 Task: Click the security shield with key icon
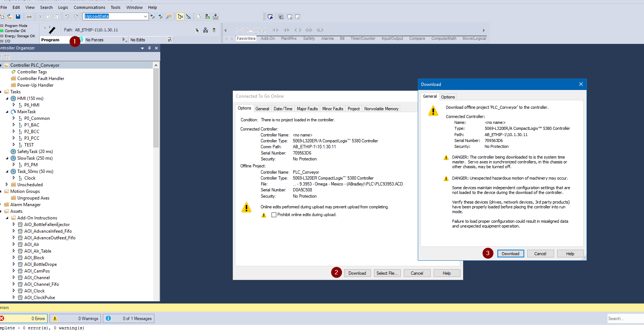pyautogui.click(x=270, y=17)
